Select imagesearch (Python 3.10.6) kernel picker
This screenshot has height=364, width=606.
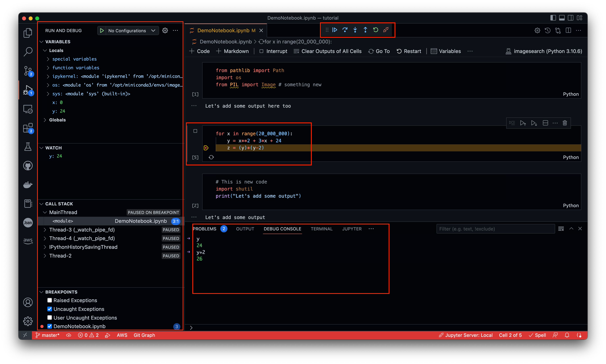coord(544,51)
